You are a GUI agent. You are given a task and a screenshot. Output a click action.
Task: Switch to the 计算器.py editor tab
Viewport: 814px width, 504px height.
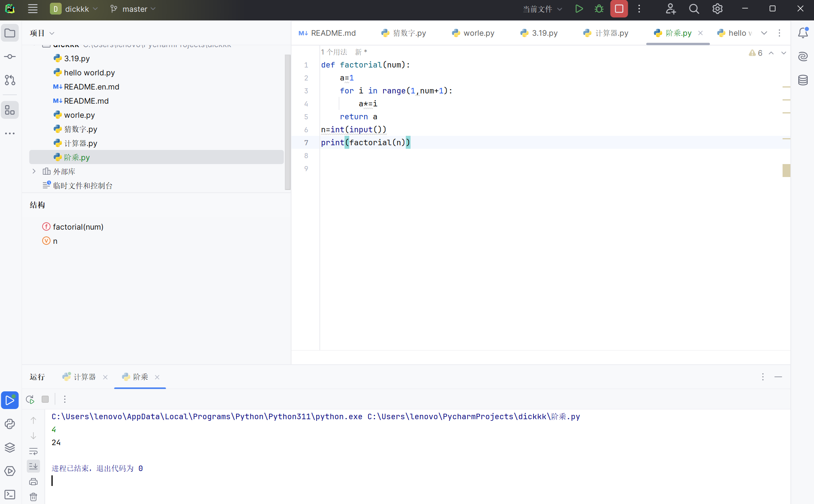click(x=606, y=33)
